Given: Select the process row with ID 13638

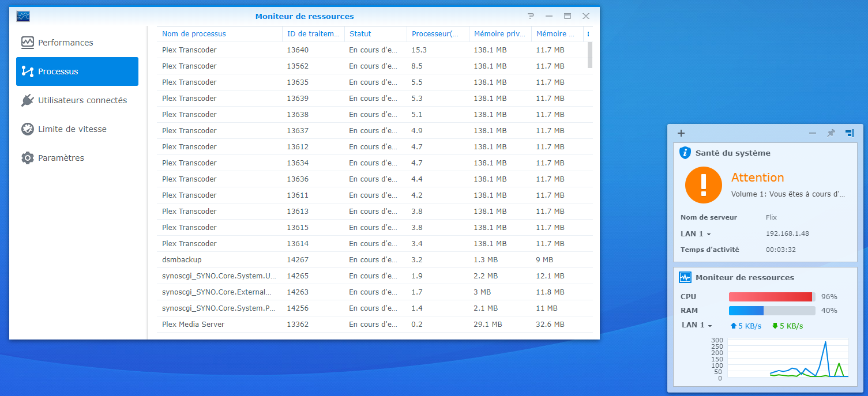Looking at the screenshot, I should coord(375,115).
